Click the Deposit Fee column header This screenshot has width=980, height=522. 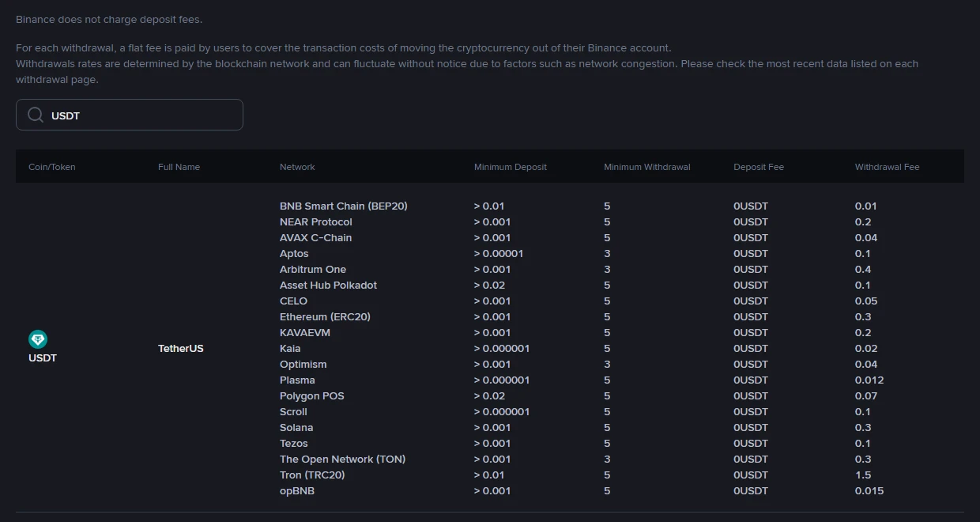759,167
